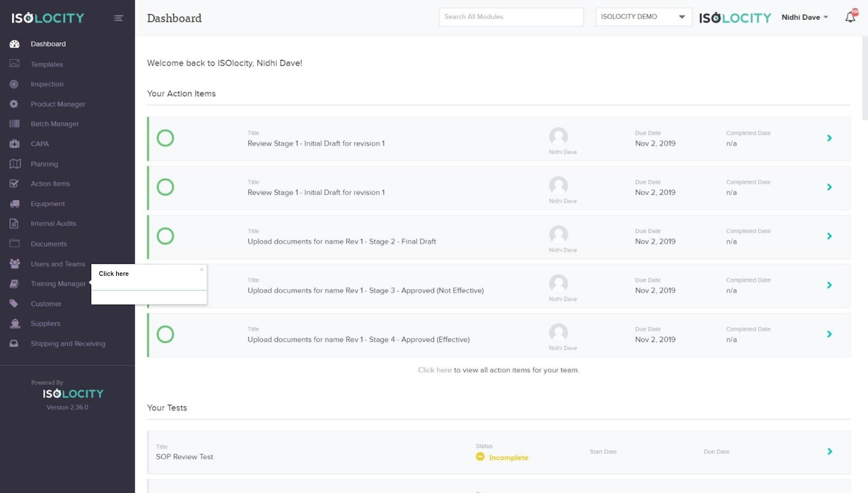The image size is (868, 493).
Task: Expand first Review Stage 1 item arrow
Action: 829,138
